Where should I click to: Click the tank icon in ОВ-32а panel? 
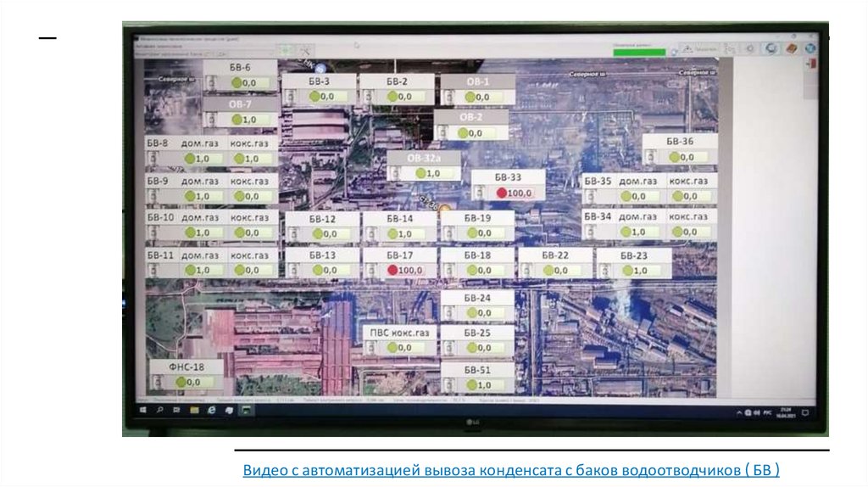point(396,173)
